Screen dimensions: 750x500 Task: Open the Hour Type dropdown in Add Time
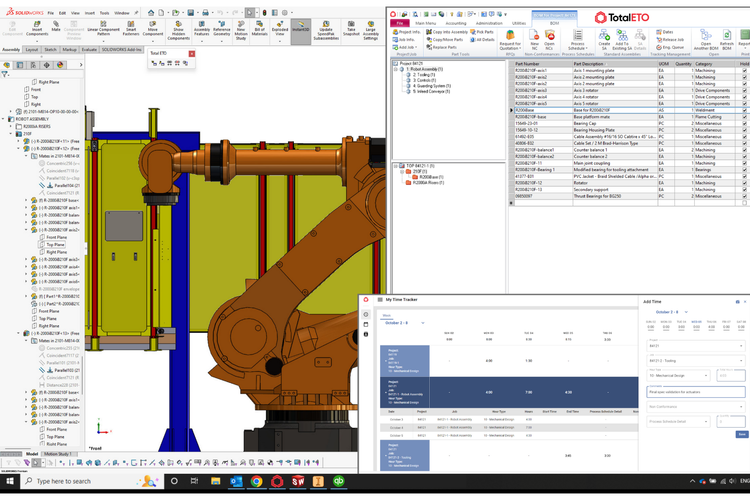(676, 376)
